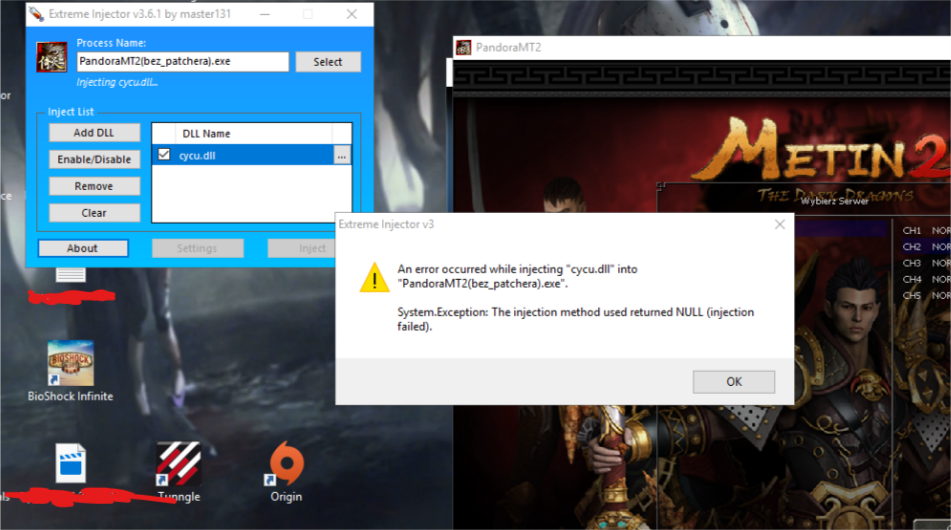Click the 'Injecting cycu.dll...' status text

click(117, 82)
